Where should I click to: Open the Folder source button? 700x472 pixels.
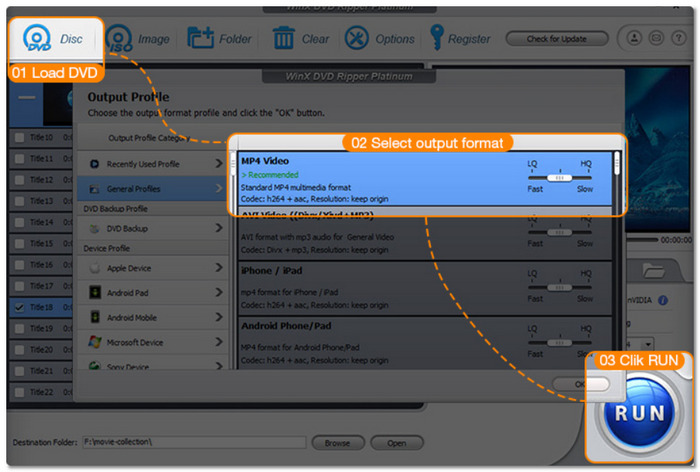[x=221, y=39]
